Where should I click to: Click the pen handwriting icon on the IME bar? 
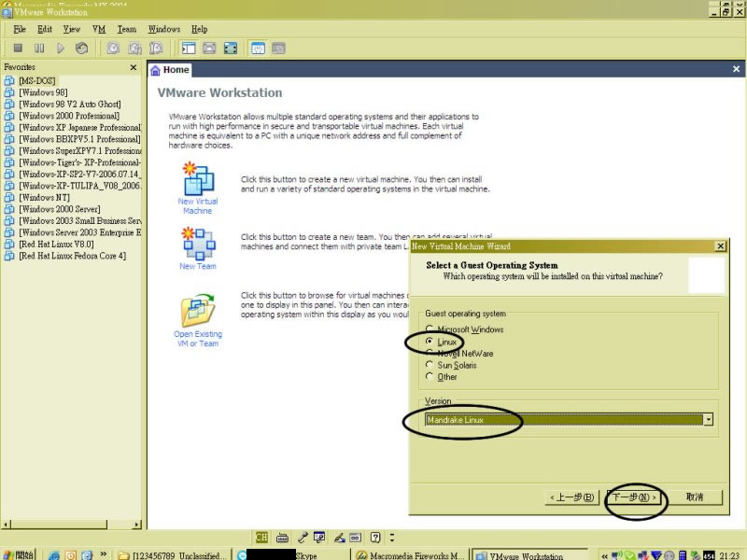(340, 538)
